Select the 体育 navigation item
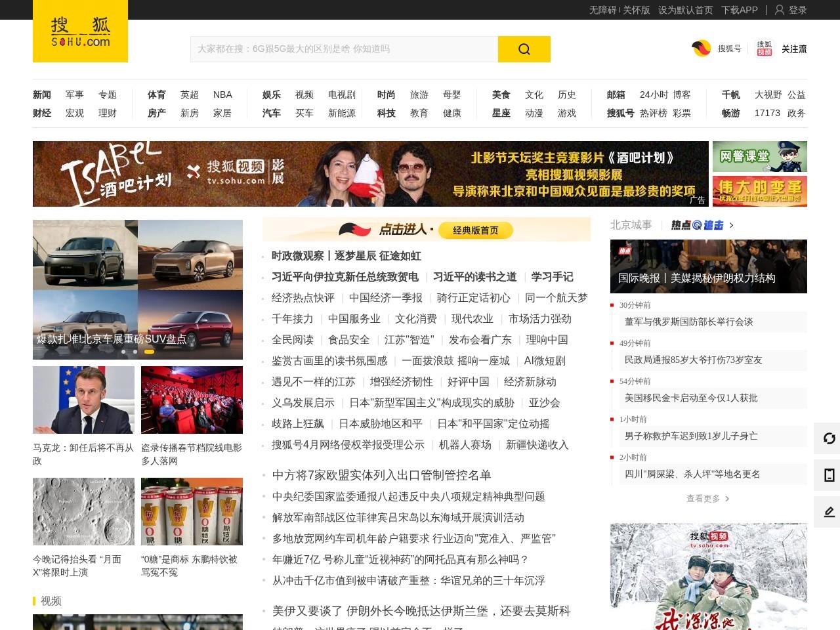 (x=156, y=94)
